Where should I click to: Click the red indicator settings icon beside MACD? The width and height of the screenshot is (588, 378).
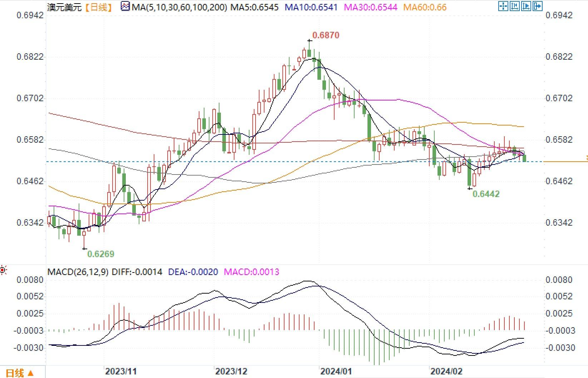3,270
